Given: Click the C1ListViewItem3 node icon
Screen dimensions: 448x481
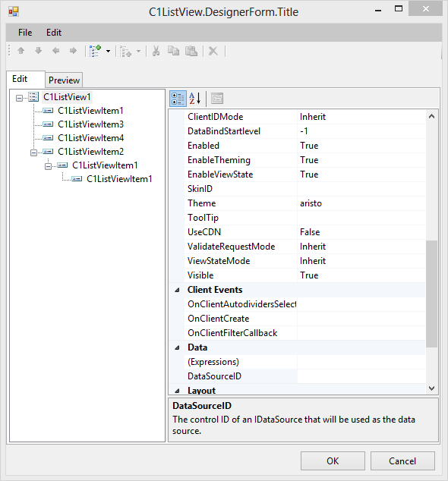Looking at the screenshot, I should pyautogui.click(x=48, y=124).
